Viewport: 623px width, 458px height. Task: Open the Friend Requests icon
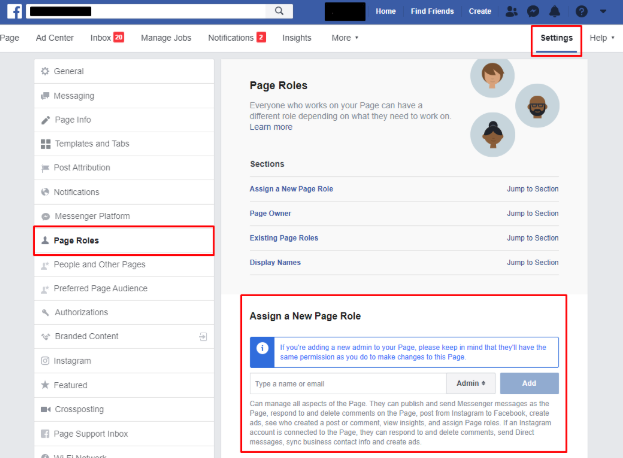coord(511,12)
